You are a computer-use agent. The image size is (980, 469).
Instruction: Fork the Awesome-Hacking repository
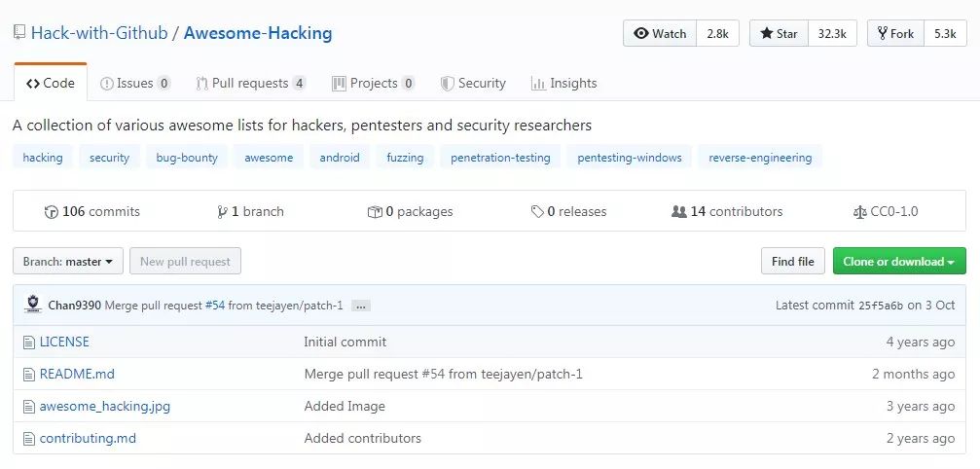[x=895, y=34]
